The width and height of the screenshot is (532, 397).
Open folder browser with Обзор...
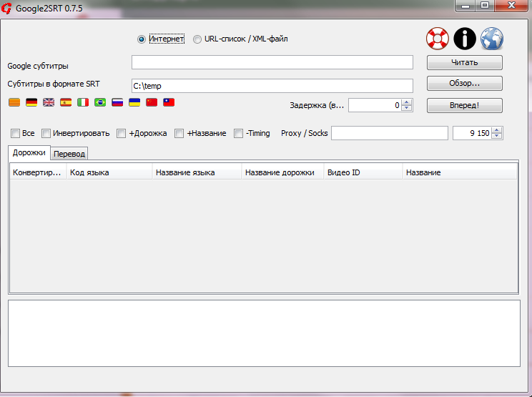click(x=465, y=83)
